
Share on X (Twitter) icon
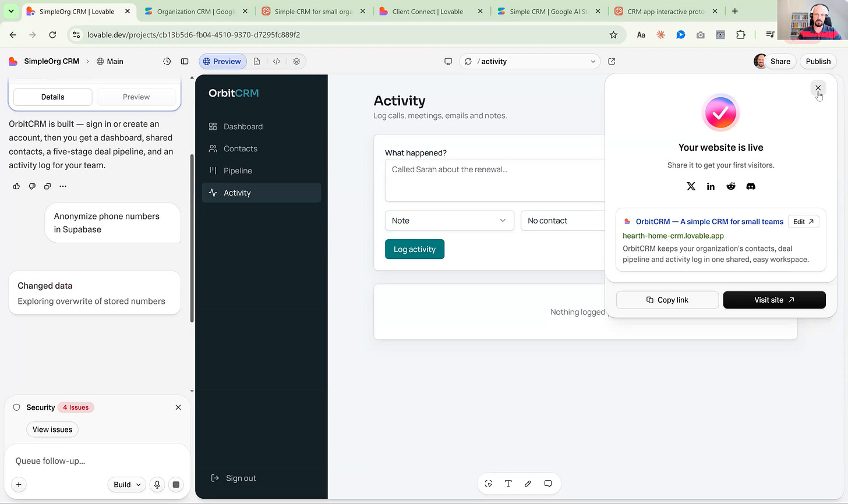click(691, 186)
